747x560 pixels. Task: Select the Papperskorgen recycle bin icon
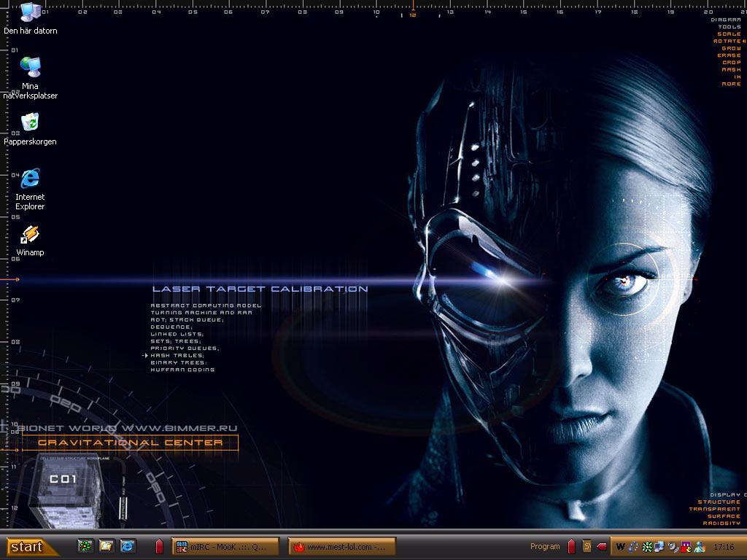point(30,128)
